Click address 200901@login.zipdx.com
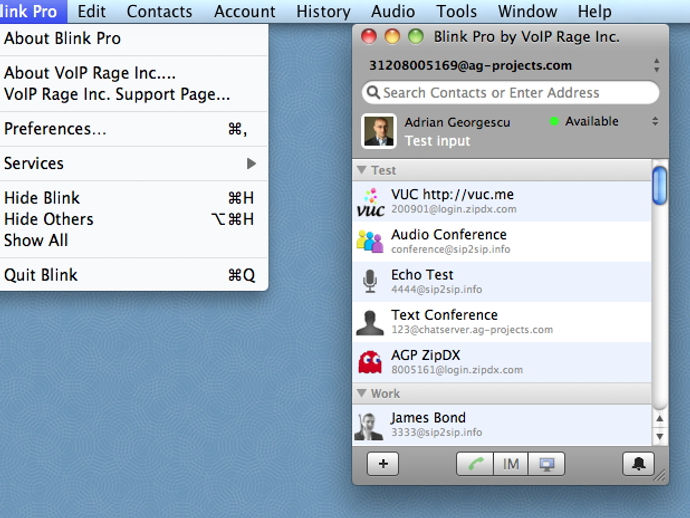The image size is (690, 518). pyautogui.click(x=454, y=209)
